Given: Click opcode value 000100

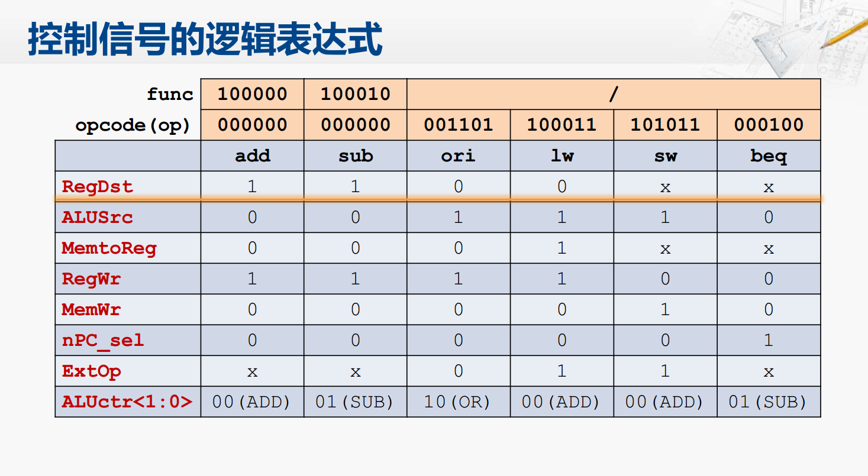Looking at the screenshot, I should tap(769, 125).
